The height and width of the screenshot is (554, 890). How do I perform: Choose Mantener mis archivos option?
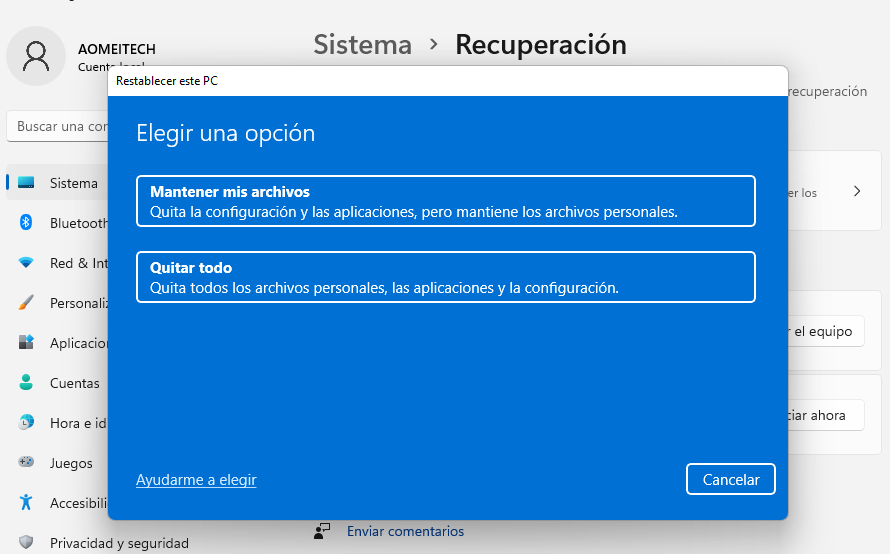click(445, 201)
